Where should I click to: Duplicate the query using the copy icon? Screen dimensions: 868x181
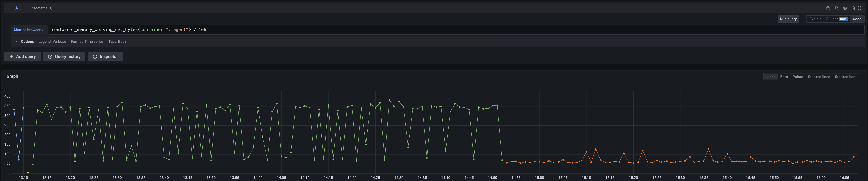pyautogui.click(x=836, y=8)
